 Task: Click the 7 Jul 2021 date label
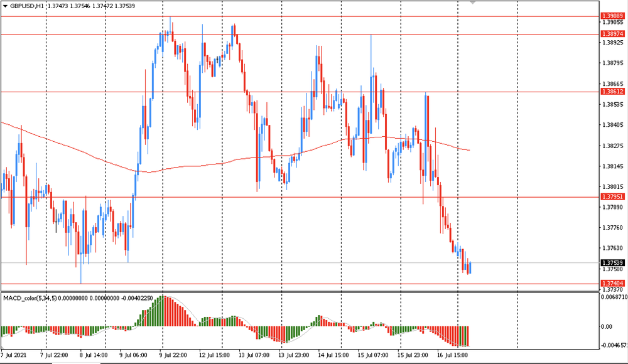[x=14, y=355]
